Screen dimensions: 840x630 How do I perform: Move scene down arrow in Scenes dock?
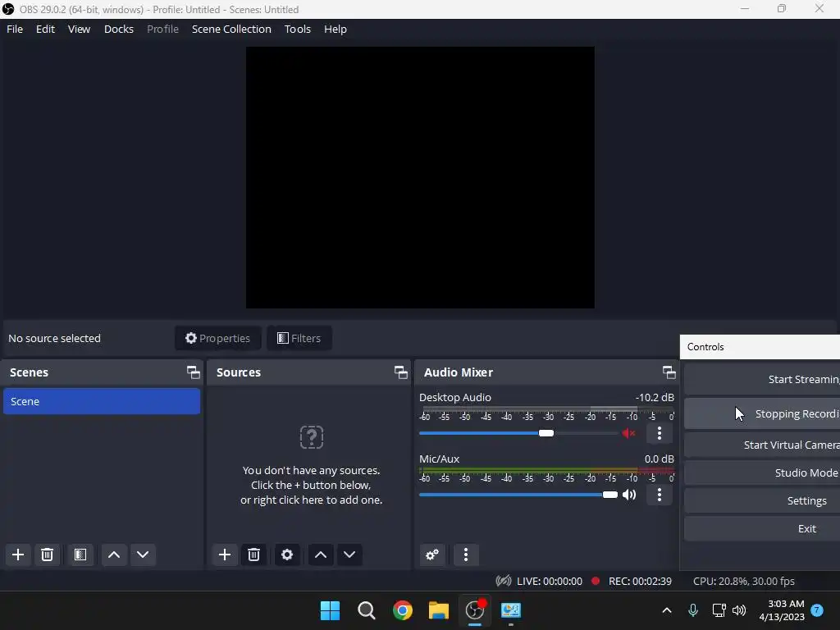(x=143, y=555)
